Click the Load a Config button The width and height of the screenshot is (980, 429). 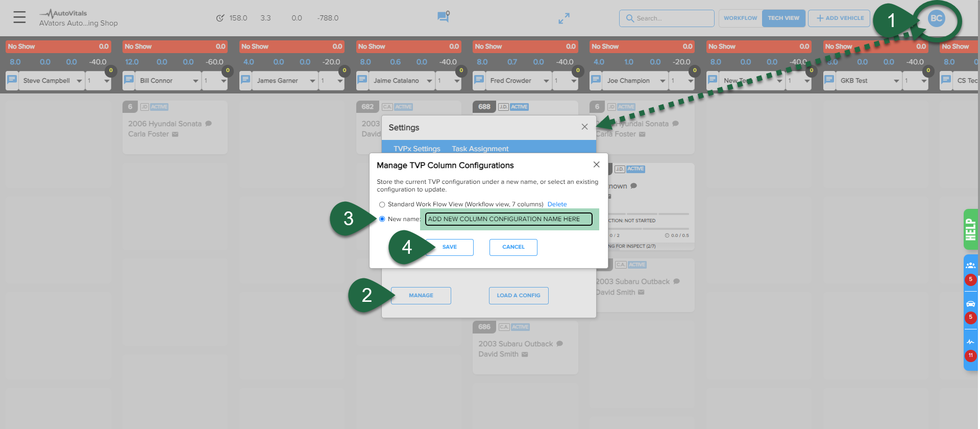tap(518, 296)
